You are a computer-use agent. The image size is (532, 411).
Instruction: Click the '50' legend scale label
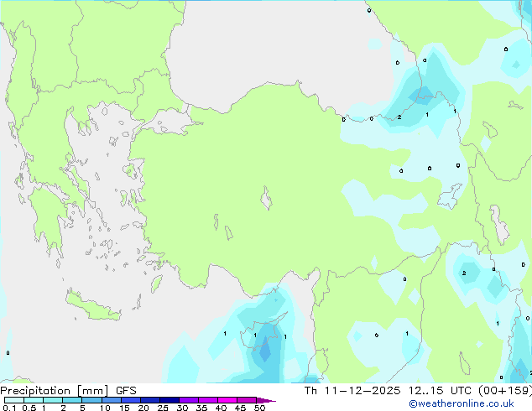(x=259, y=408)
